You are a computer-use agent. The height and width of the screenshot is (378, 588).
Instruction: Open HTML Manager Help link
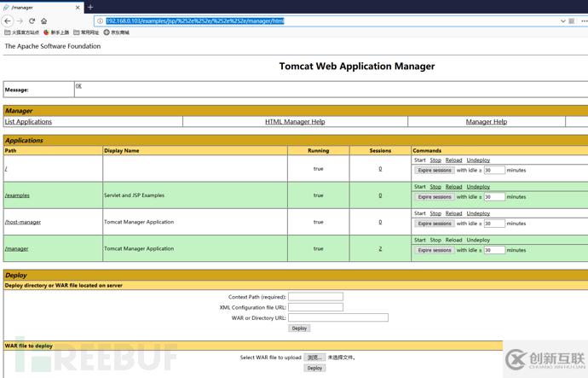click(295, 122)
